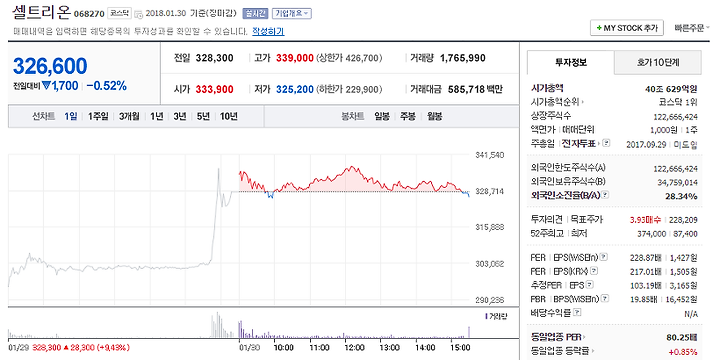Image resolution: width=720 pixels, height=360 pixels.
Task: Click the MY STOCK 추가 button
Action: pyautogui.click(x=627, y=28)
